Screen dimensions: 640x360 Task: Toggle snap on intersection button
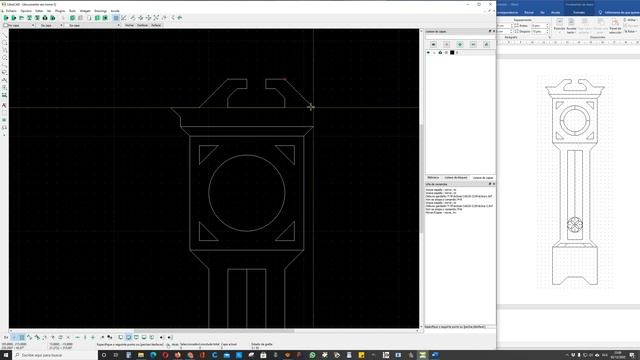68,338
